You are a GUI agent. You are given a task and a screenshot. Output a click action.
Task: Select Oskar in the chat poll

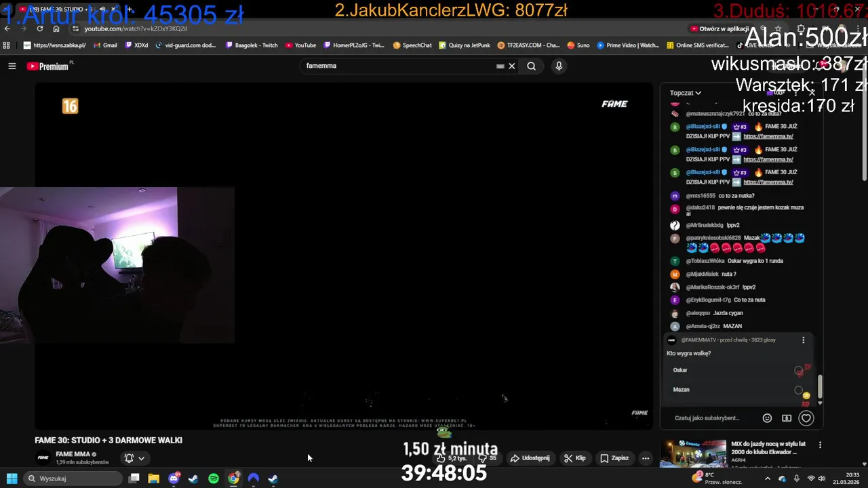(x=738, y=370)
